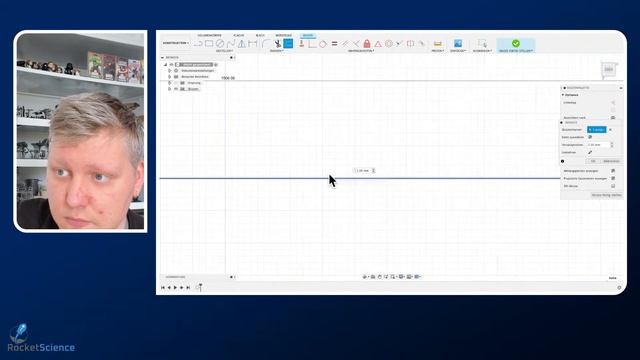
Task: Click Skizze fertig stellen in palette
Action: click(x=607, y=195)
